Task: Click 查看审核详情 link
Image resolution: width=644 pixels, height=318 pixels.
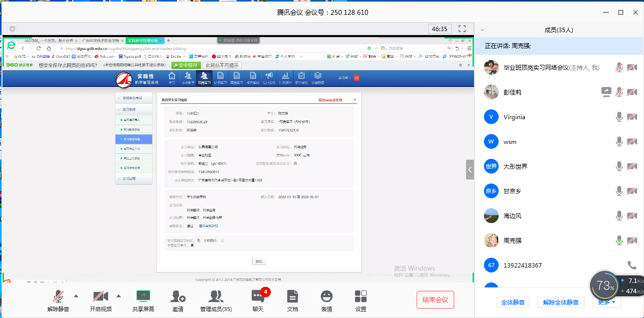Action: tap(209, 226)
